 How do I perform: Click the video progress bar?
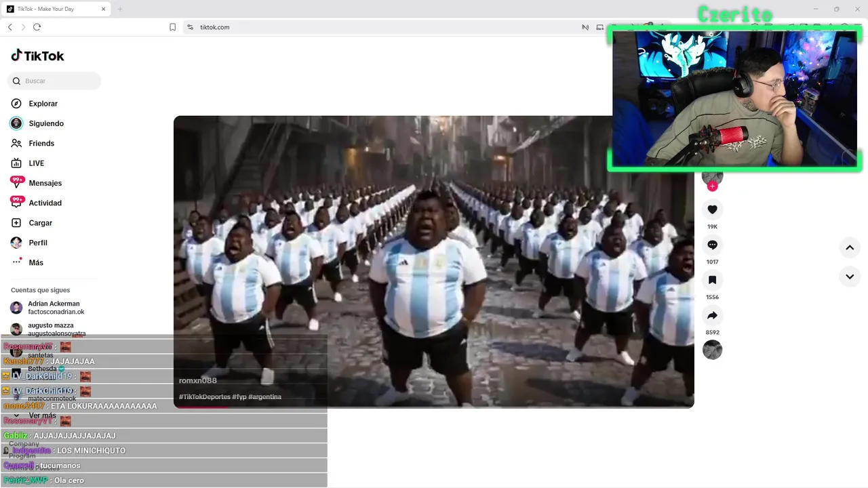coord(433,407)
